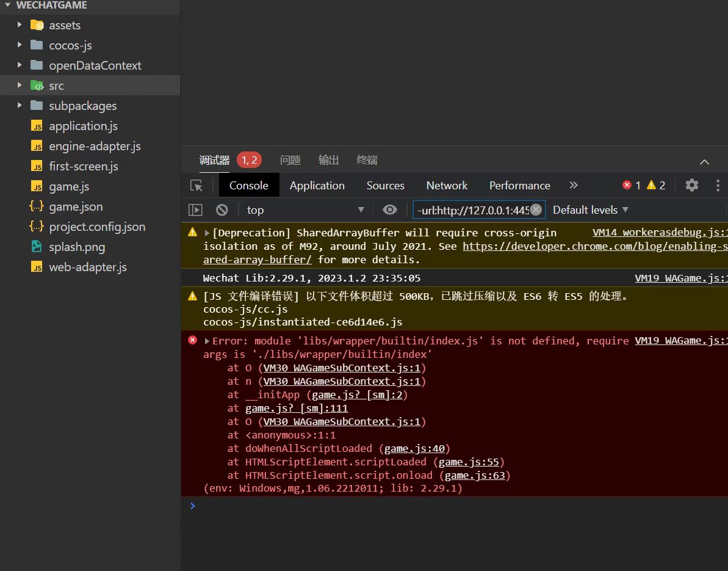Screen dimensions: 728x571
Task: Click the assets folder icon
Action: click(37, 25)
